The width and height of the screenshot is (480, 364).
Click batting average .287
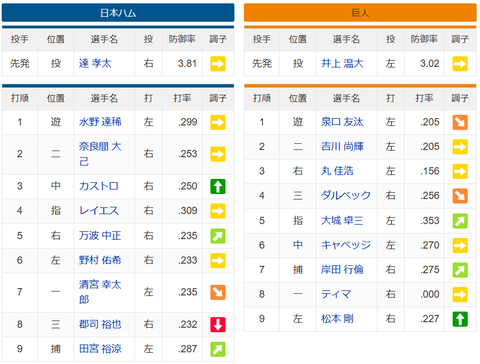coord(188,349)
